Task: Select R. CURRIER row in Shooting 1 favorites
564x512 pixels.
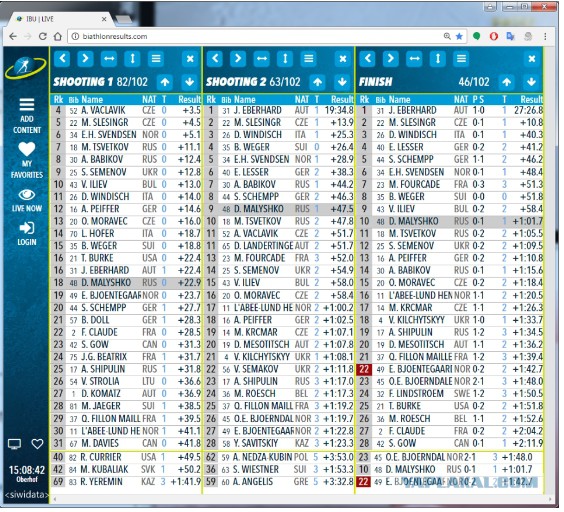Action: (x=126, y=457)
